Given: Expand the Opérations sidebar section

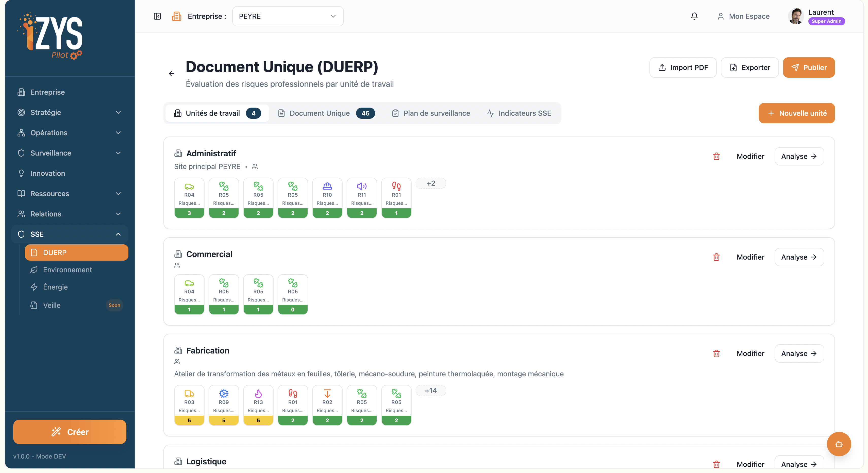Looking at the screenshot, I should click(70, 133).
